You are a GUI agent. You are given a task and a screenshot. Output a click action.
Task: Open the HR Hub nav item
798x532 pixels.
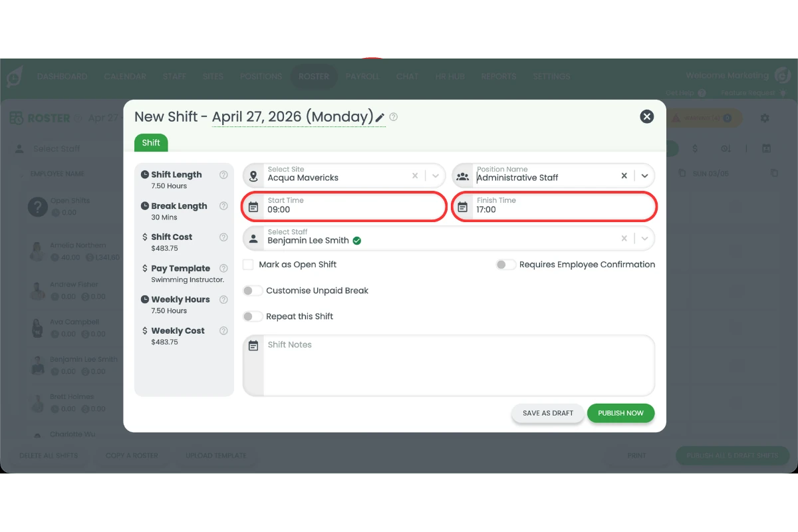(450, 76)
